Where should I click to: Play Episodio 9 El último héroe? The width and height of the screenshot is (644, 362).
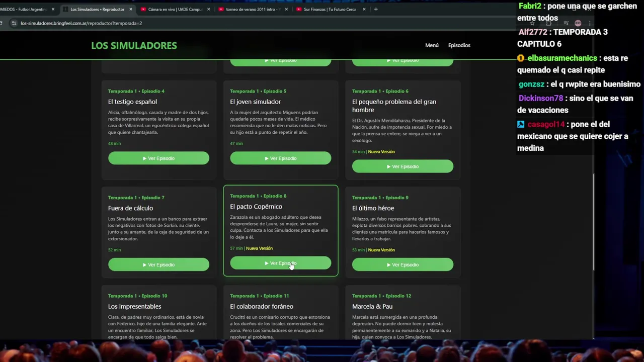coord(403,265)
